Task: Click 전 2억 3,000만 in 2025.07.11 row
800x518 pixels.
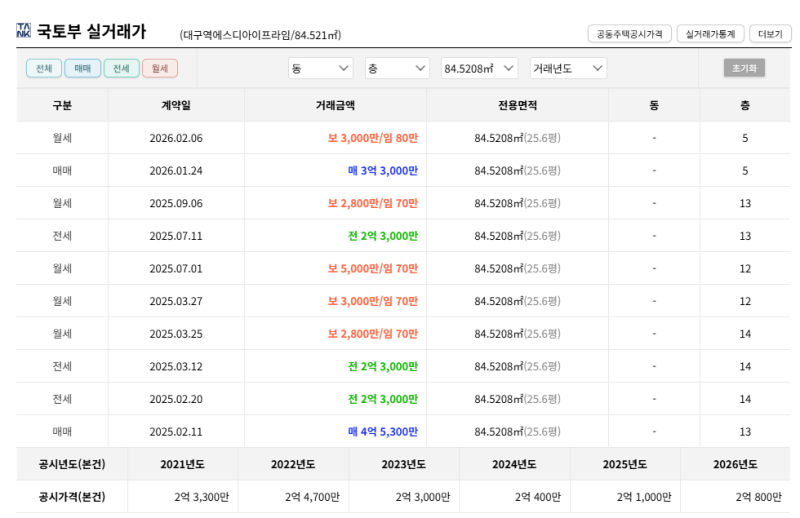Action: 383,236
